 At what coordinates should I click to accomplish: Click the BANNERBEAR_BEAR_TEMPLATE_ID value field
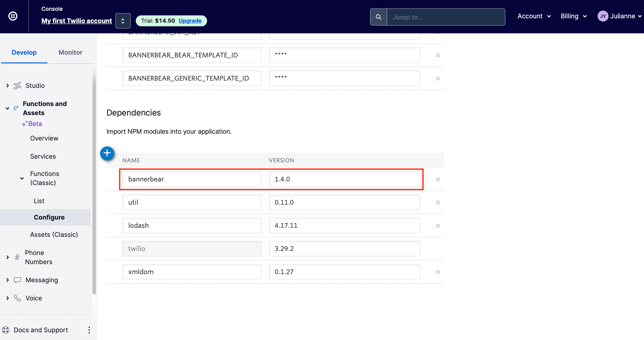(x=345, y=55)
